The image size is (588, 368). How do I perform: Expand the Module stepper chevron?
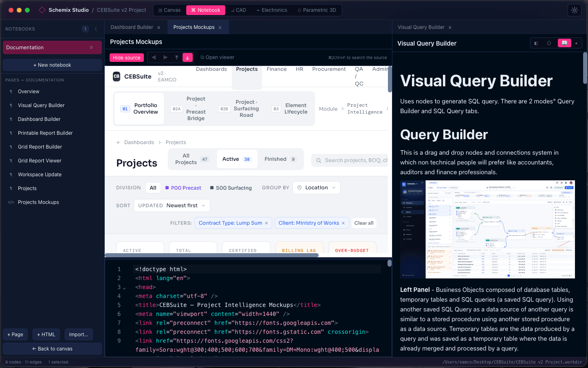[342, 109]
